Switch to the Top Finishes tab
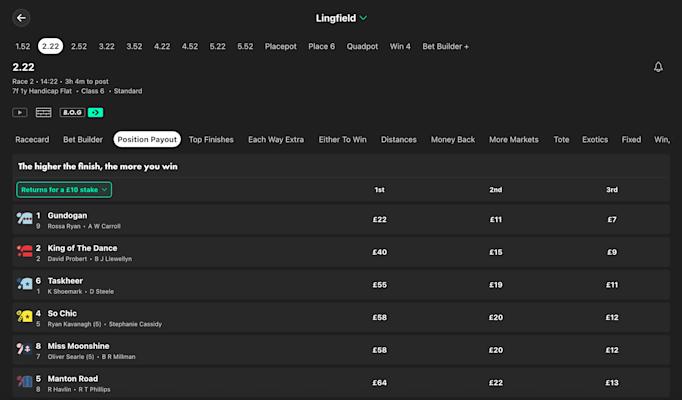The image size is (682, 400). pos(211,140)
